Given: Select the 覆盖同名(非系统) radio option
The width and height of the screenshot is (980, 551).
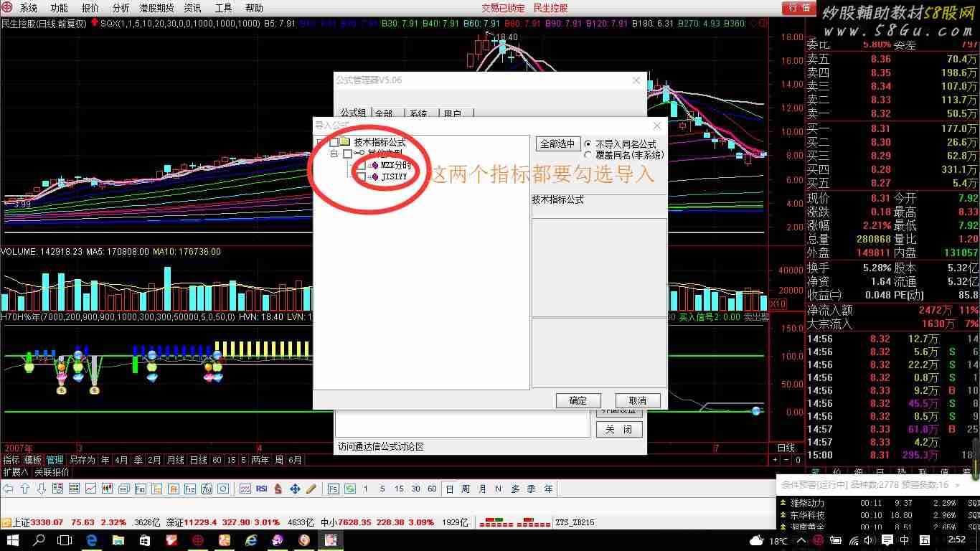Looking at the screenshot, I should pos(588,155).
